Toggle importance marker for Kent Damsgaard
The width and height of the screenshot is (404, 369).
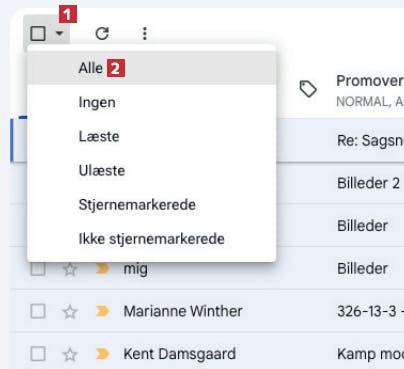102,354
